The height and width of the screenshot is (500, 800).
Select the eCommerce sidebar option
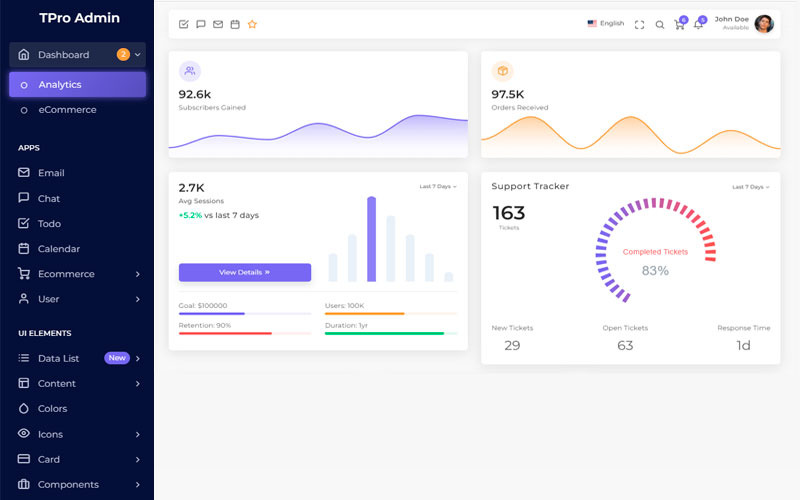67,110
